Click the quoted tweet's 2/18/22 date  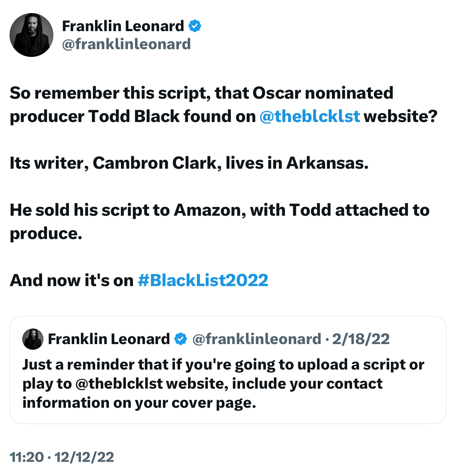(361, 339)
